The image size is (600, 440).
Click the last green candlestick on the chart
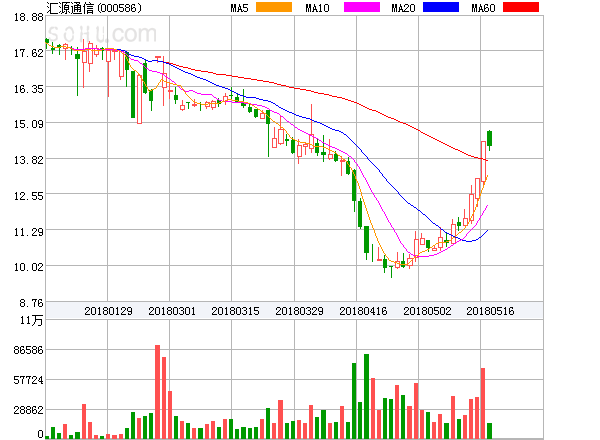[489, 139]
